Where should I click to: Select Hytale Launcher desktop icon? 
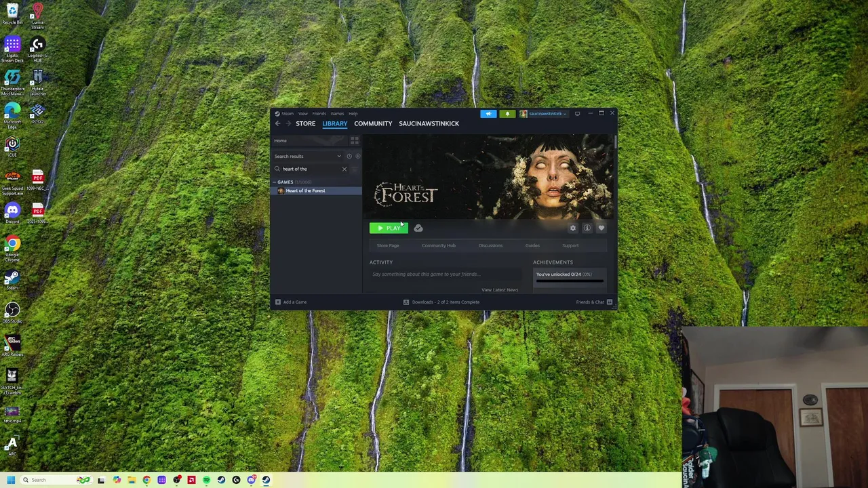[37, 83]
